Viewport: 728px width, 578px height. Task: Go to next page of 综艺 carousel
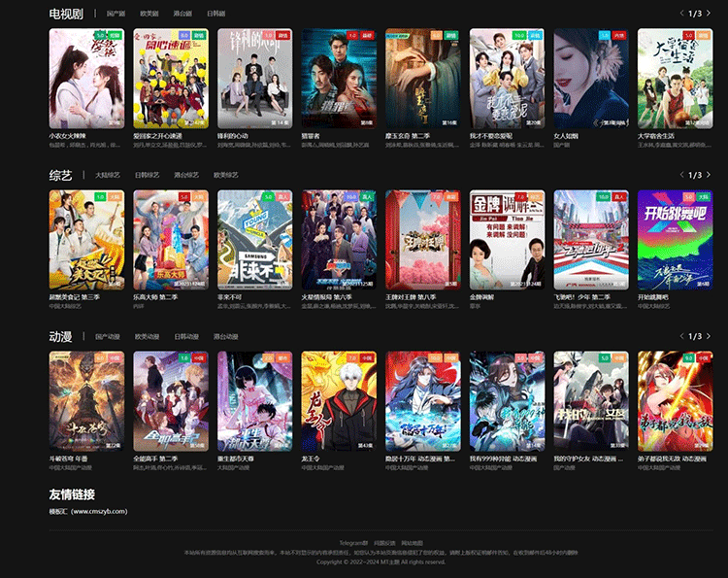(x=709, y=175)
